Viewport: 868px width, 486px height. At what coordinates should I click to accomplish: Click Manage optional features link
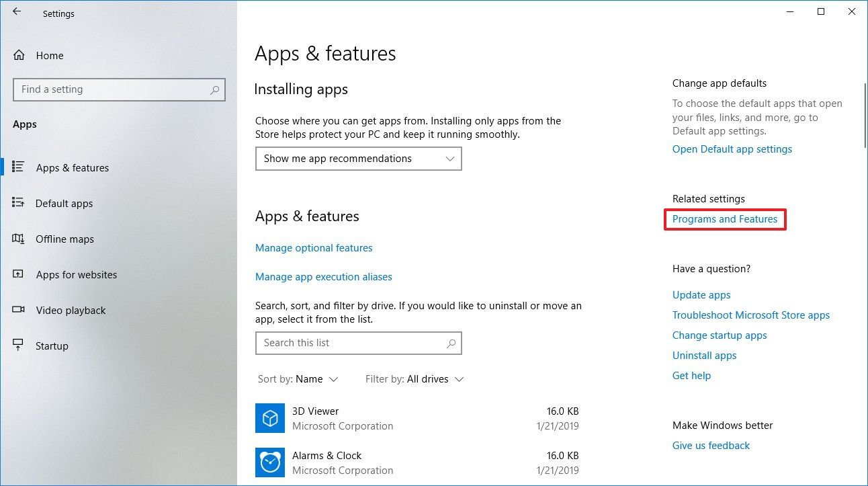coord(314,248)
